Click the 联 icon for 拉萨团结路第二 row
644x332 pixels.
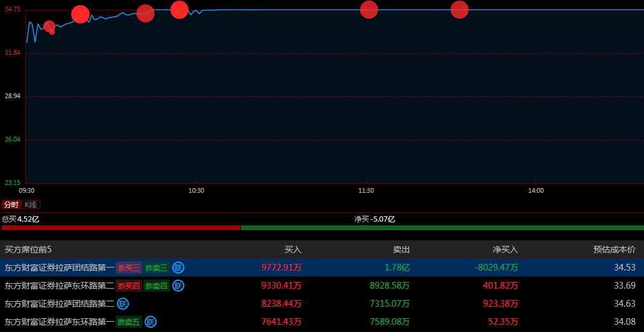pos(123,304)
